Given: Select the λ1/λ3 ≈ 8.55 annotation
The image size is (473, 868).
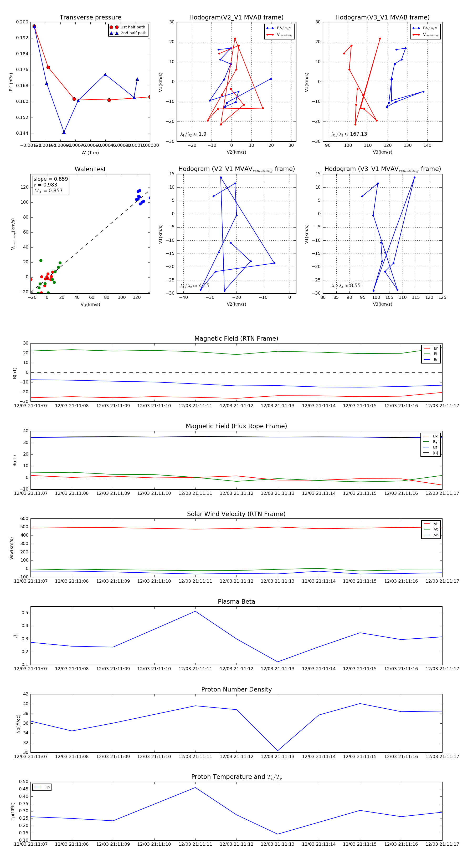Looking at the screenshot, I should coord(346,286).
